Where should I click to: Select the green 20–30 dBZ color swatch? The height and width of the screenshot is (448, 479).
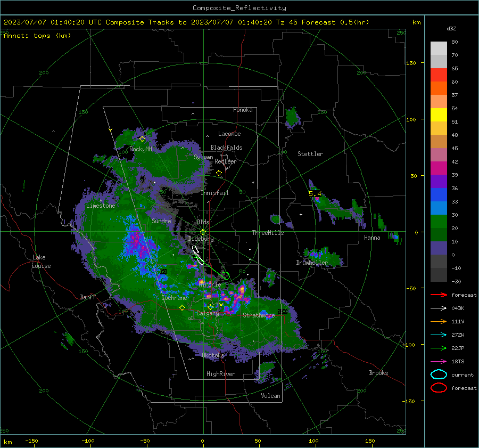click(439, 222)
